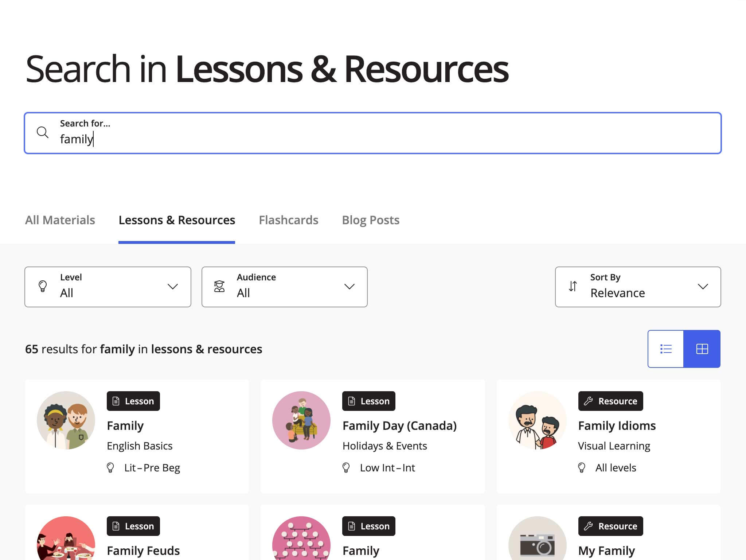Screen dimensions: 746x560
Task: Open the Family Feuds lesson
Action: pos(143,551)
